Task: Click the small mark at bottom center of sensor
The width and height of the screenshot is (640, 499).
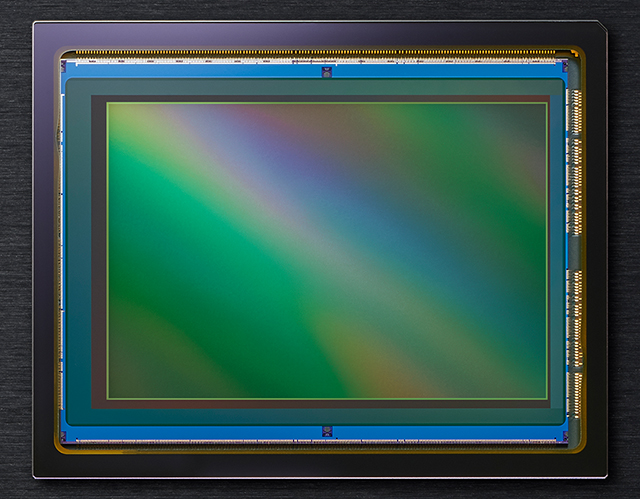Action: [327, 431]
